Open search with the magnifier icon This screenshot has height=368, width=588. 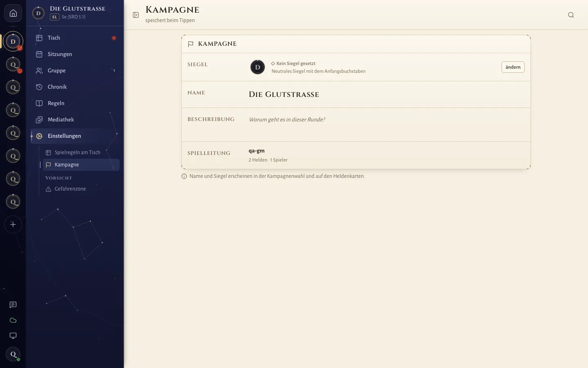(x=571, y=15)
